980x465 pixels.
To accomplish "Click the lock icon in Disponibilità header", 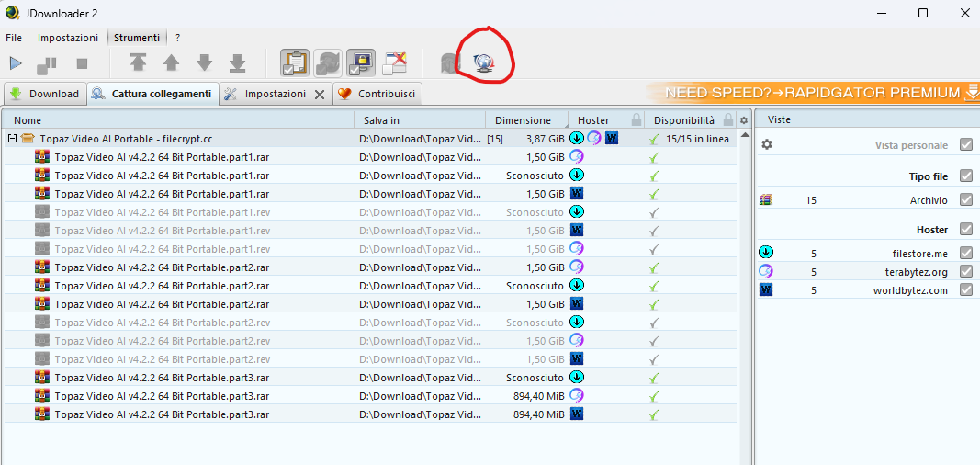I will (728, 120).
